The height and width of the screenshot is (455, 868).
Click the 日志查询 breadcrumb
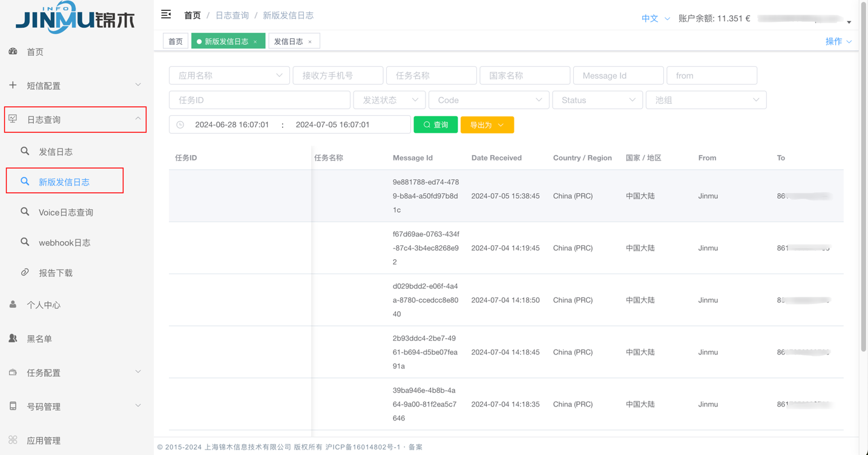(232, 15)
